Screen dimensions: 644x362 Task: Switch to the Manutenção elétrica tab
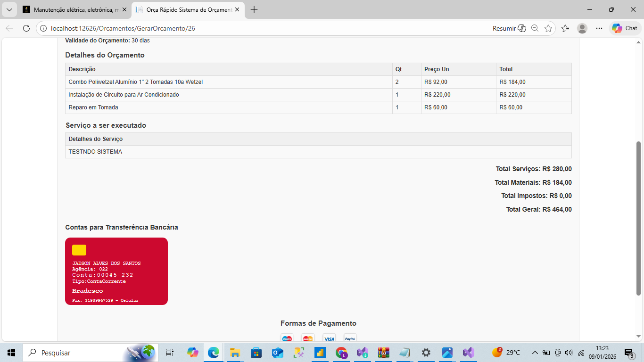[73, 9]
